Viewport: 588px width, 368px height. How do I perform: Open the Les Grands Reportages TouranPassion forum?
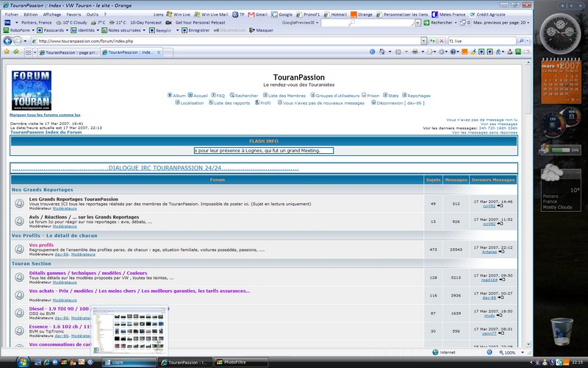(73, 199)
